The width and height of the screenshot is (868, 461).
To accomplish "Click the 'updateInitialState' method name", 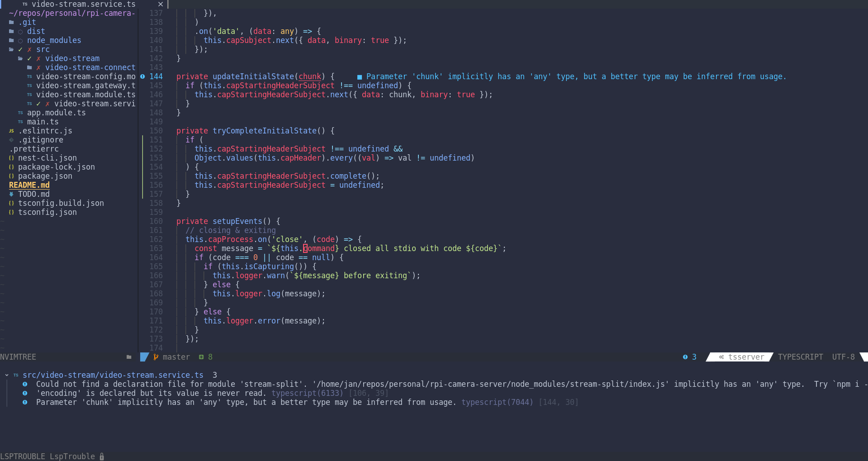I will [253, 76].
